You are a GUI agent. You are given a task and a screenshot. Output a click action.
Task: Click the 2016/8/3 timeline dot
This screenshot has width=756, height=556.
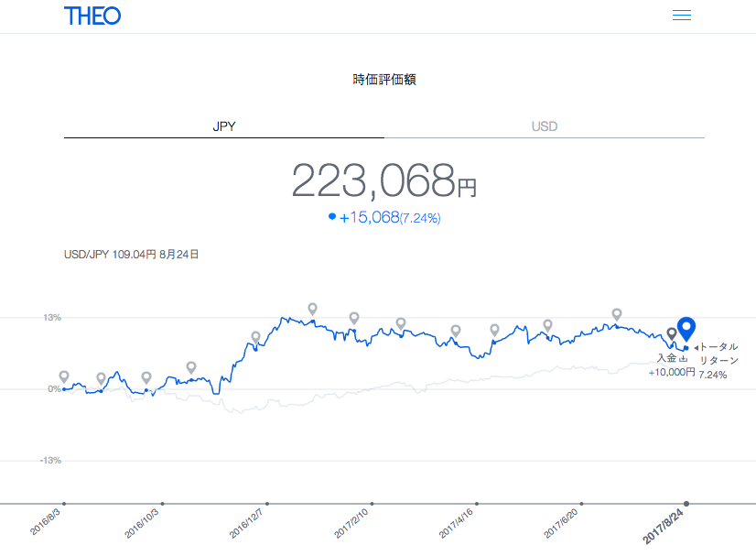(x=64, y=504)
